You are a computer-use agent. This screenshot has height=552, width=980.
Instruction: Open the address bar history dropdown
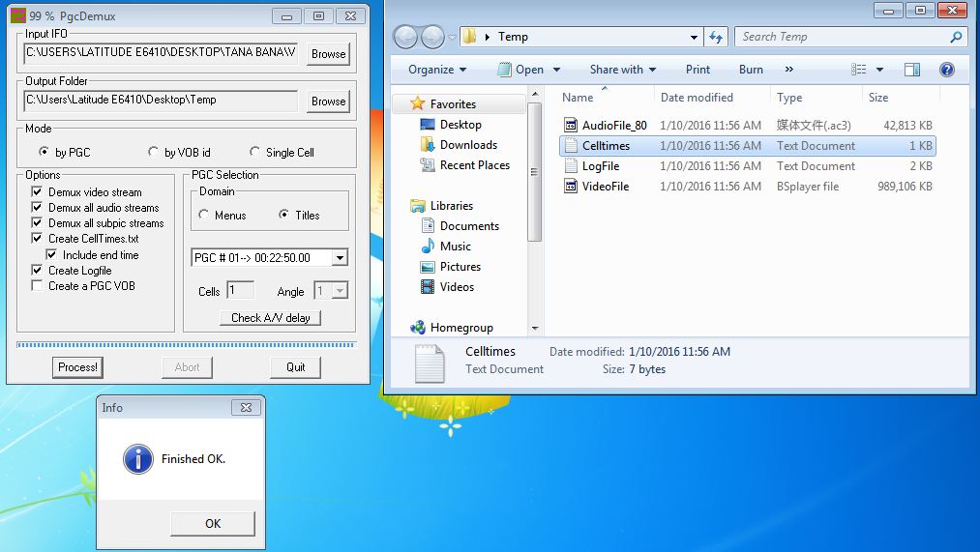point(694,38)
